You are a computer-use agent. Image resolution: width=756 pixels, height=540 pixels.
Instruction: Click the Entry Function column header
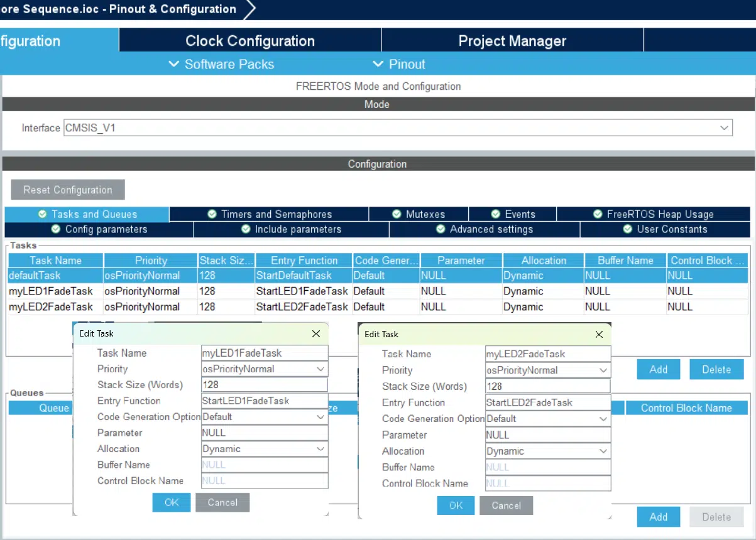304,260
